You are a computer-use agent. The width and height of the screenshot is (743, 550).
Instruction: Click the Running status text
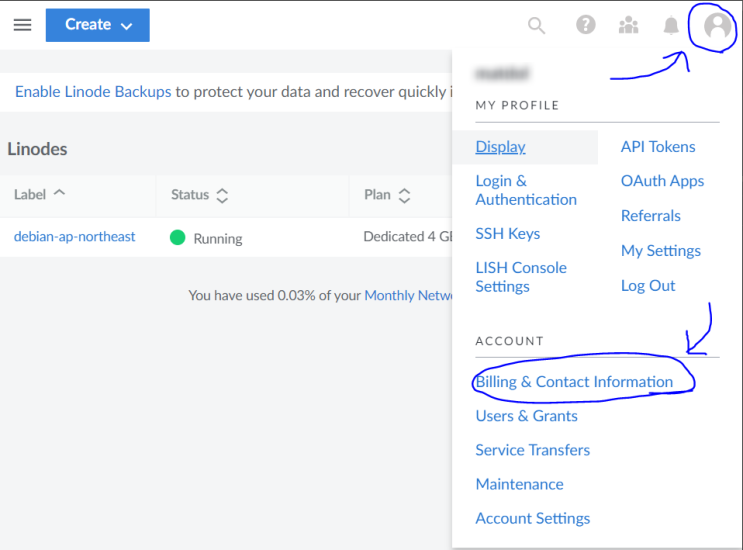pyautogui.click(x=218, y=239)
